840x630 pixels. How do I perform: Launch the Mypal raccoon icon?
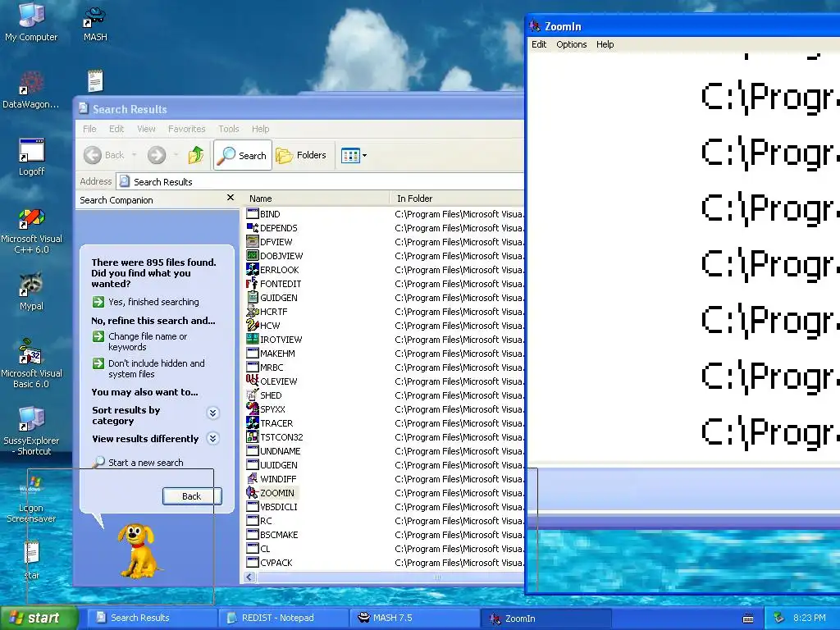[x=31, y=292]
